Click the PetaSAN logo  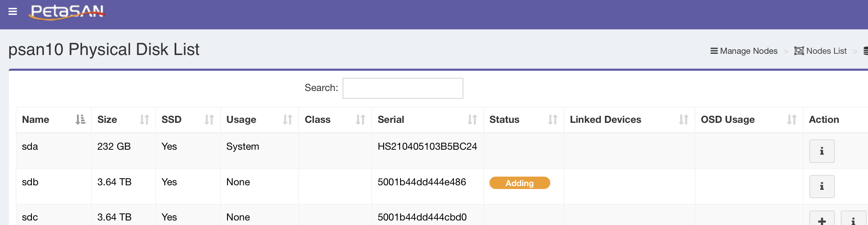67,12
